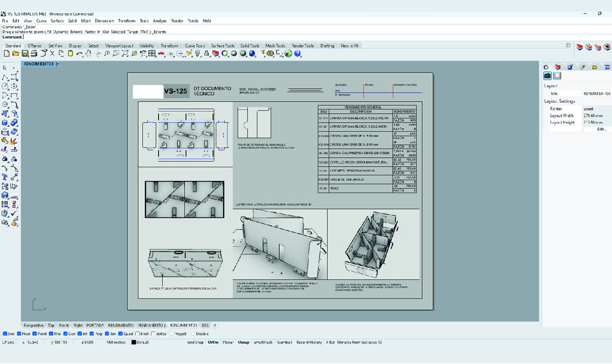Select the Text object T tool
This screenshot has height=364, width=612.
pos(5,177)
